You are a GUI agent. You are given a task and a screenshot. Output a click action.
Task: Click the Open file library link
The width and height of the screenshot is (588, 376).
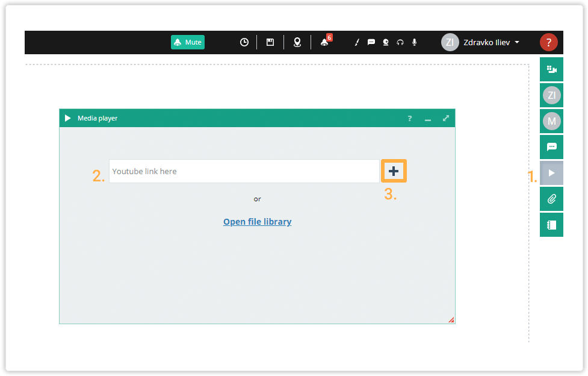pos(257,222)
